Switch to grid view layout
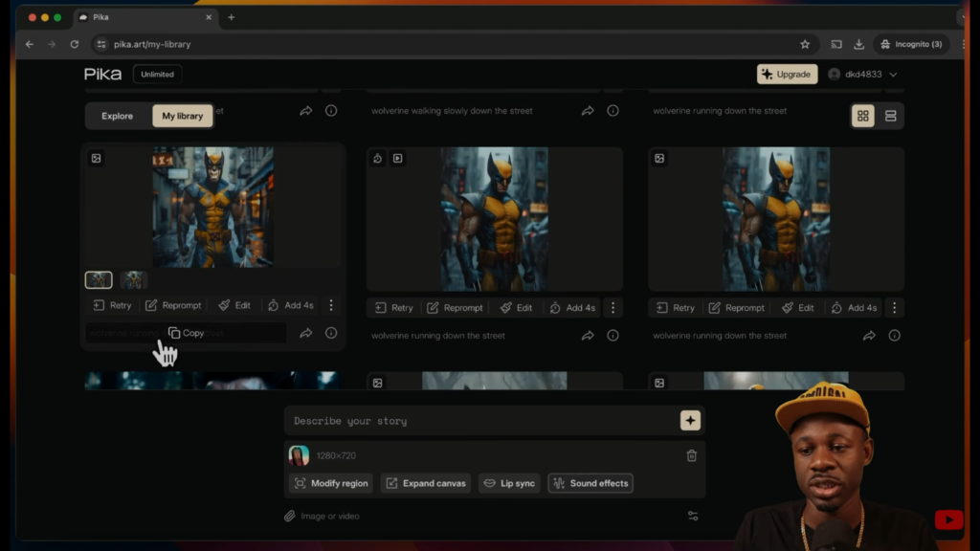Screen dimensions: 980x551 [862, 116]
